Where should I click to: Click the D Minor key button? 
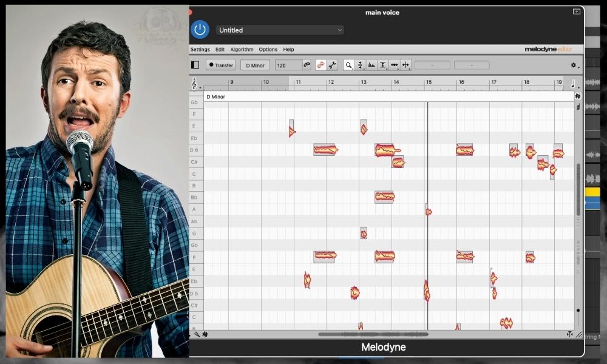point(255,65)
